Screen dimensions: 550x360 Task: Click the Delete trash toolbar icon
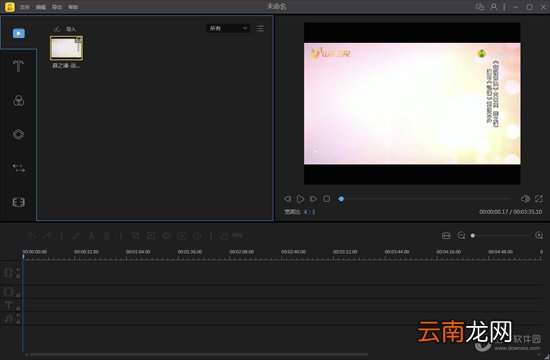tap(107, 236)
